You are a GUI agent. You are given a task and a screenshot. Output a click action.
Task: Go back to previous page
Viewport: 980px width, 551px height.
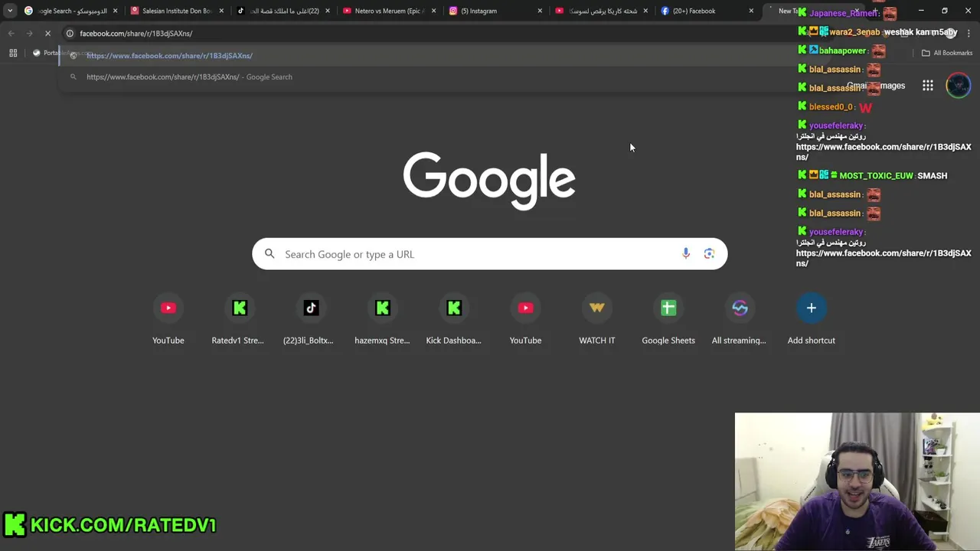11,34
